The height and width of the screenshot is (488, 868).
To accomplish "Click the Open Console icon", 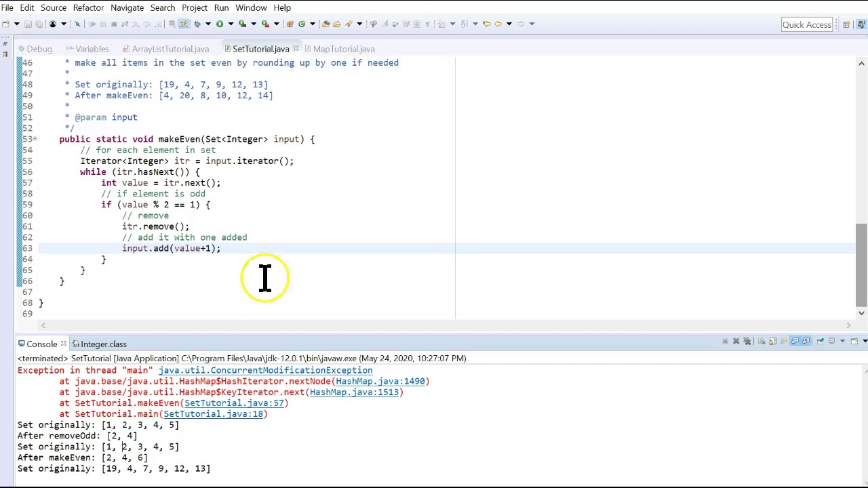I will pos(854,341).
